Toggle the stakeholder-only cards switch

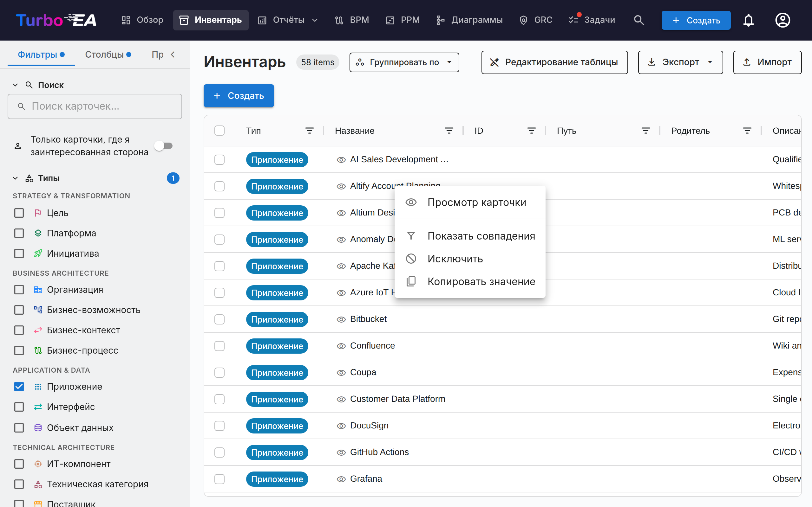coord(164,146)
